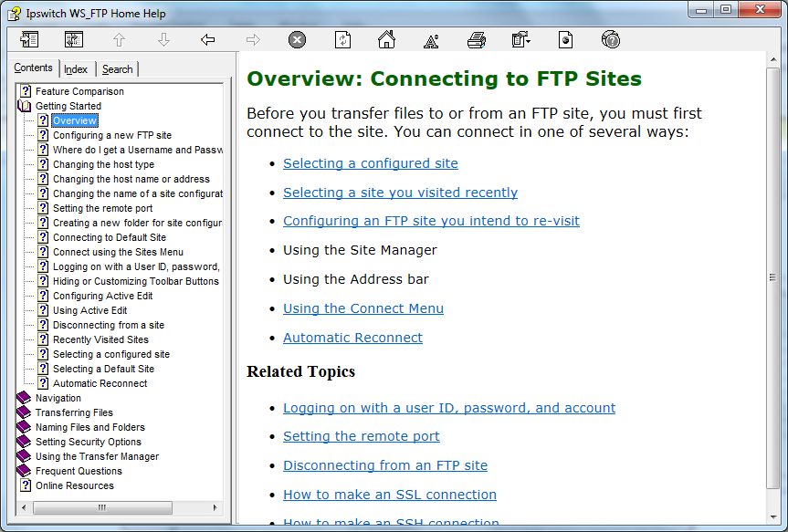Click the content pane vertical scrollbar thumb
The height and width of the screenshot is (532, 788).
point(772,277)
